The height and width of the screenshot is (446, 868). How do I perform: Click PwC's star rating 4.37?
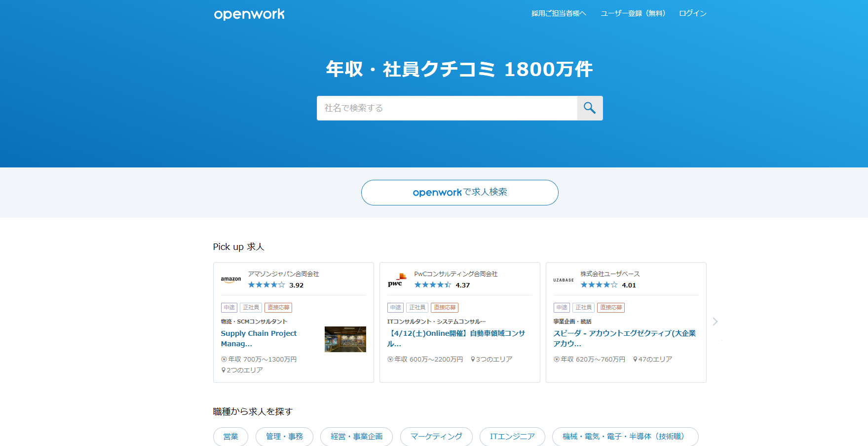tap(442, 285)
